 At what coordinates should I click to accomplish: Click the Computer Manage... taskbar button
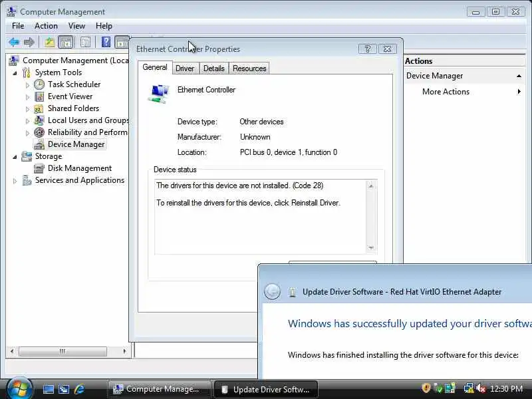(159, 389)
